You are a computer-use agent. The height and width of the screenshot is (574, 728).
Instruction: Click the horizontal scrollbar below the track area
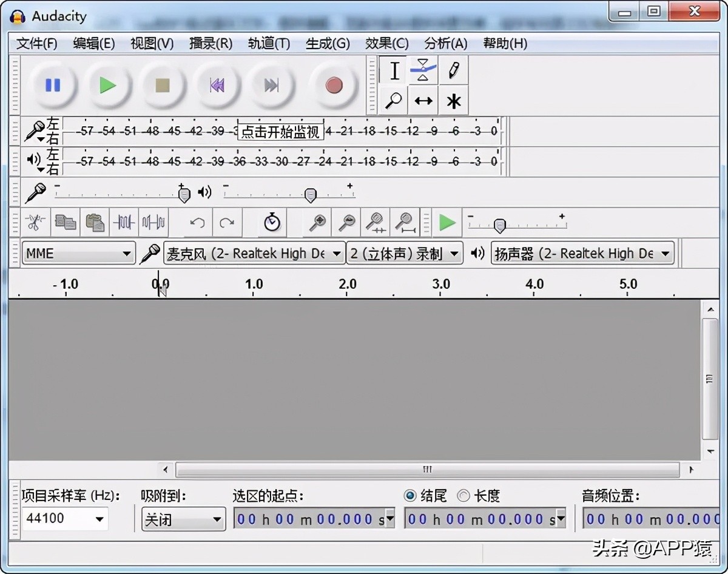(427, 469)
